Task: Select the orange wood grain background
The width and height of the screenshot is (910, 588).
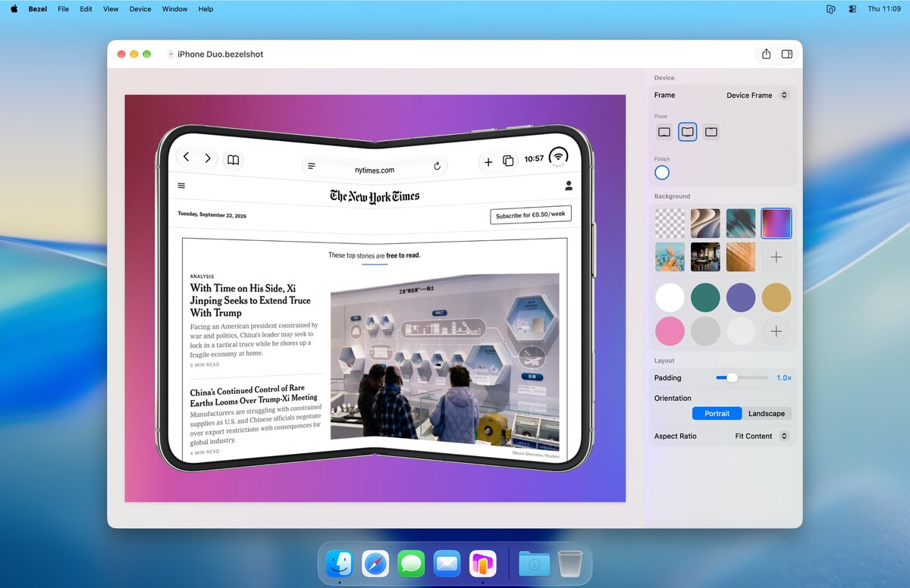Action: (741, 258)
